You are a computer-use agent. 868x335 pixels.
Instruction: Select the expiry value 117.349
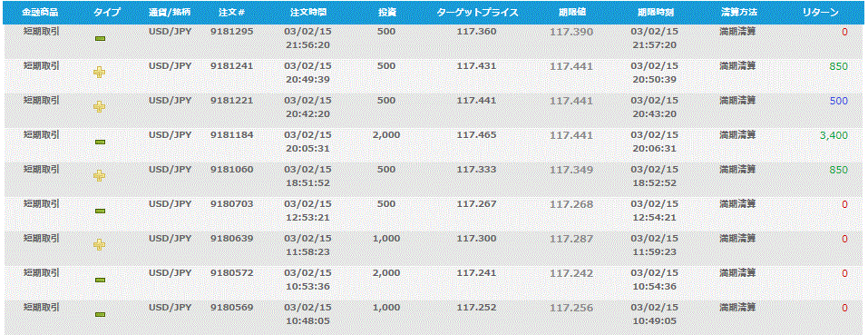(x=571, y=170)
